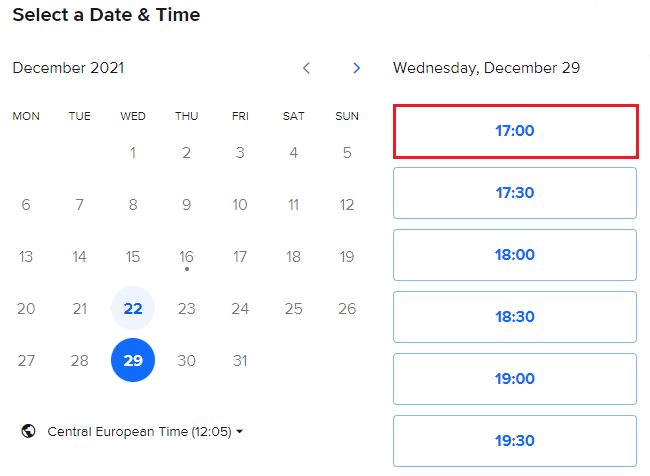Screen dimensions: 650x476
Task: Open the Central European Time dropdown
Action: [145, 432]
